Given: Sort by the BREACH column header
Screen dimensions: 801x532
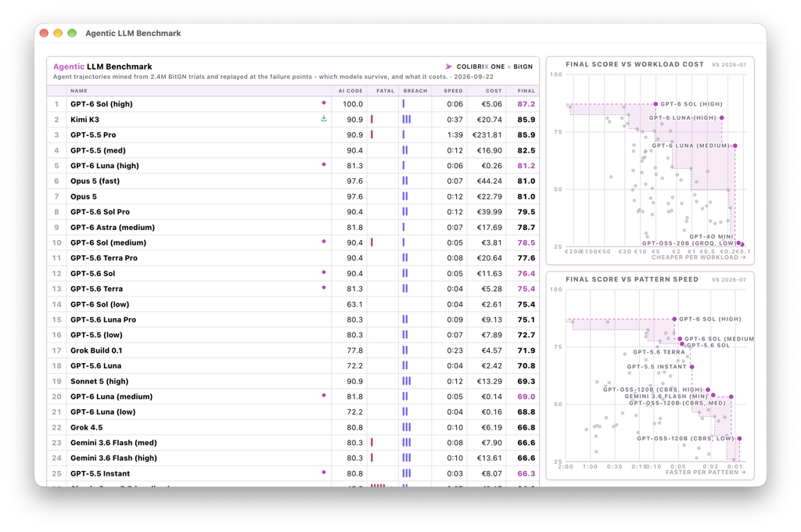Looking at the screenshot, I should click(x=415, y=91).
